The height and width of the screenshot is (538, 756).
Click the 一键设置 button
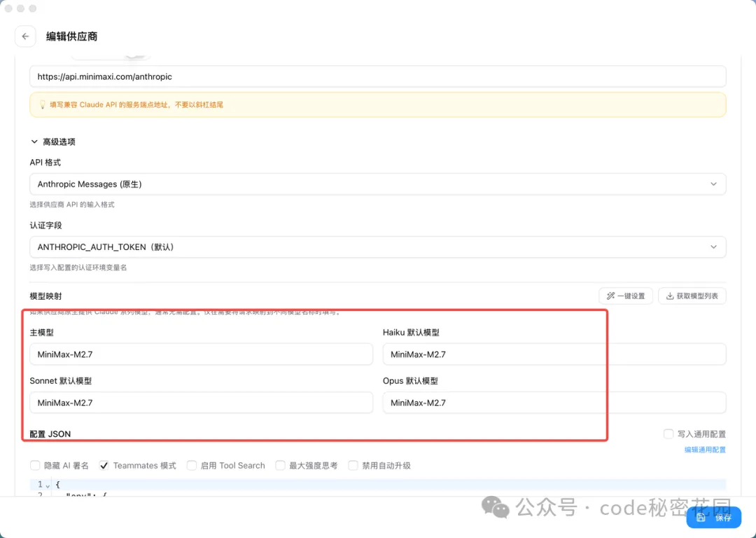click(625, 296)
